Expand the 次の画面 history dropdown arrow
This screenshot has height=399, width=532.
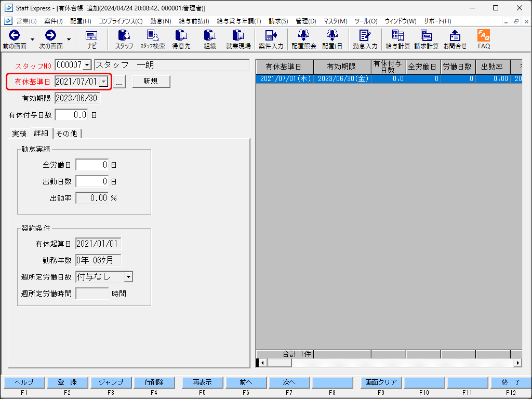pos(69,39)
